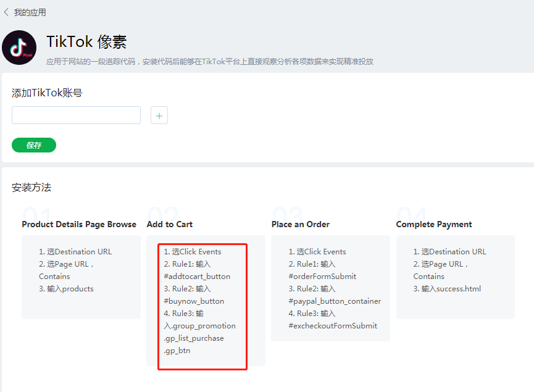534x392 pixels.
Task: Click the '#buynow_button' rule text
Action: point(194,301)
